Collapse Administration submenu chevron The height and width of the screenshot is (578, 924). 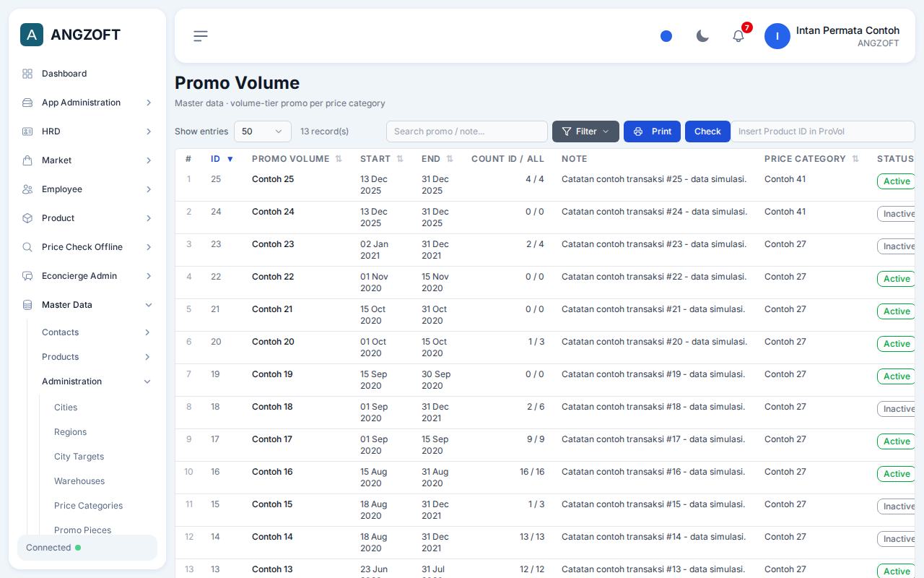(147, 381)
